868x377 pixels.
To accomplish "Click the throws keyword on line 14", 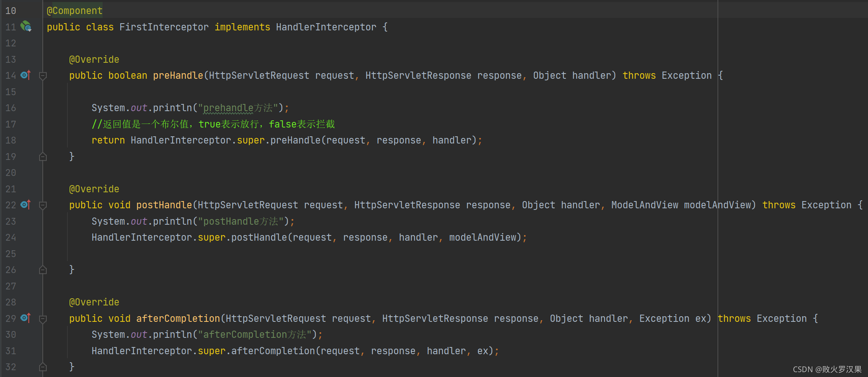I will pos(639,76).
